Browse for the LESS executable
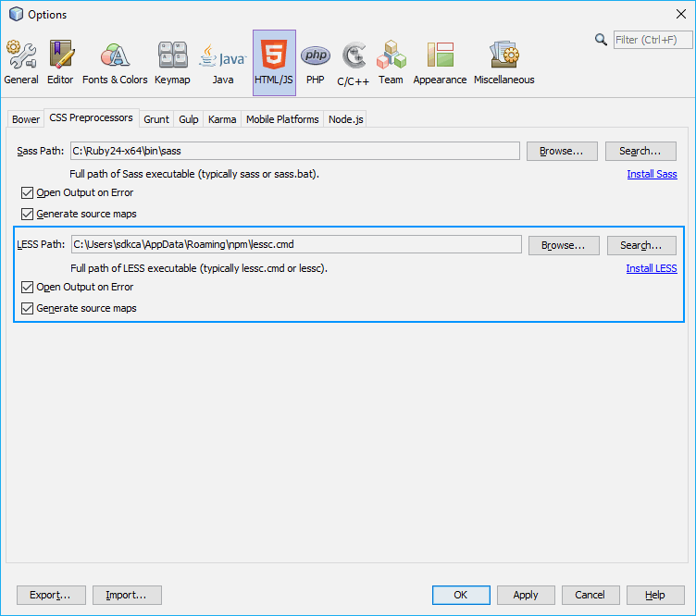The width and height of the screenshot is (696, 616). point(564,245)
